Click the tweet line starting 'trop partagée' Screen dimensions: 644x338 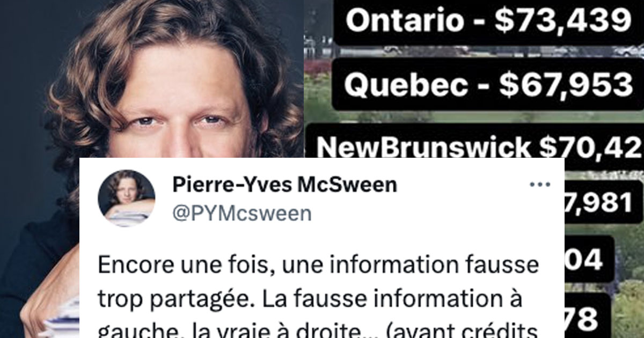tap(310, 299)
